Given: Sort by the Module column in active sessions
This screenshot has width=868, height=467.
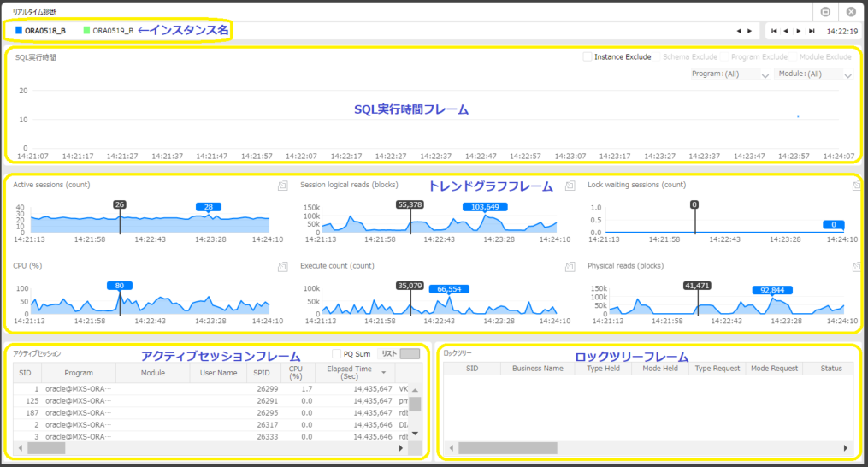Looking at the screenshot, I should 153,373.
